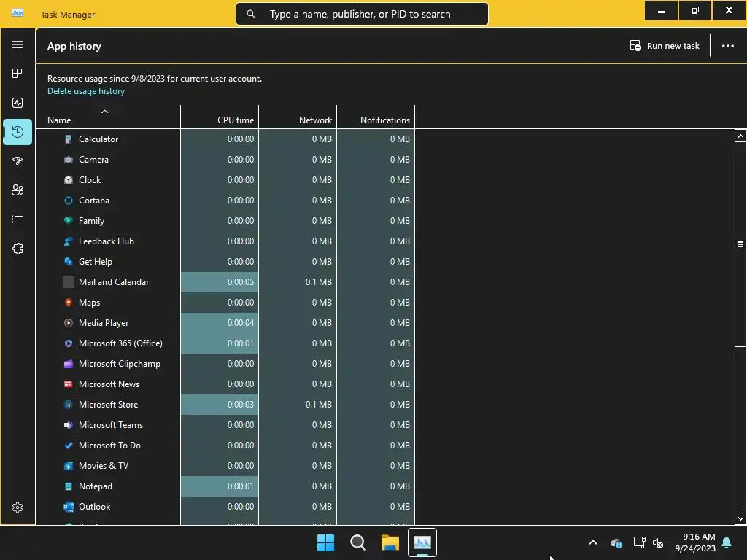The width and height of the screenshot is (747, 560).
Task: Click the Task Manager taskbar icon
Action: pos(422,542)
